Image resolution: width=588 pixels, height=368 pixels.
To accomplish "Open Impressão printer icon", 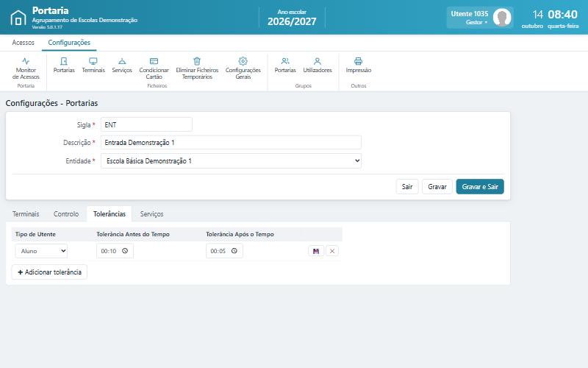I will [x=358, y=61].
